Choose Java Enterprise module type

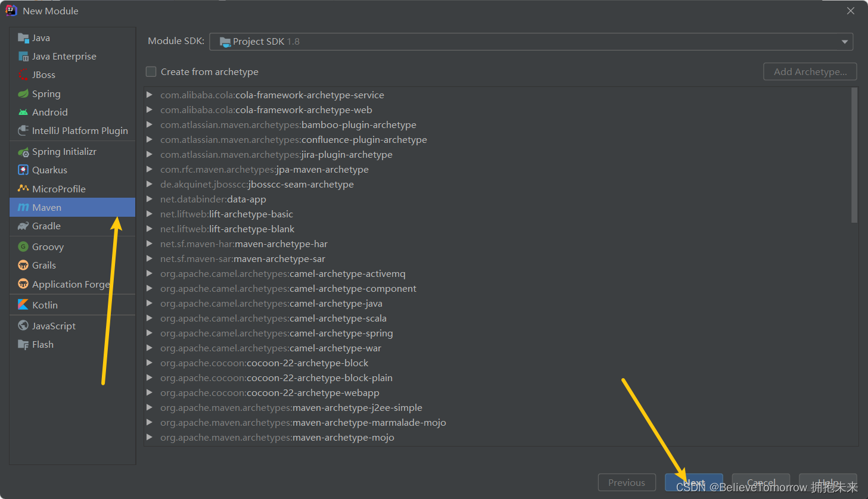pyautogui.click(x=73, y=57)
